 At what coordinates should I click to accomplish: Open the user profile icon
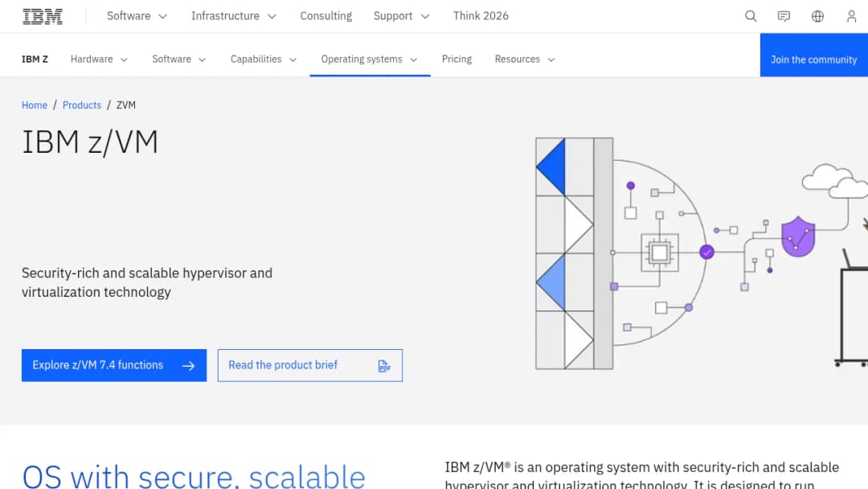click(x=851, y=16)
